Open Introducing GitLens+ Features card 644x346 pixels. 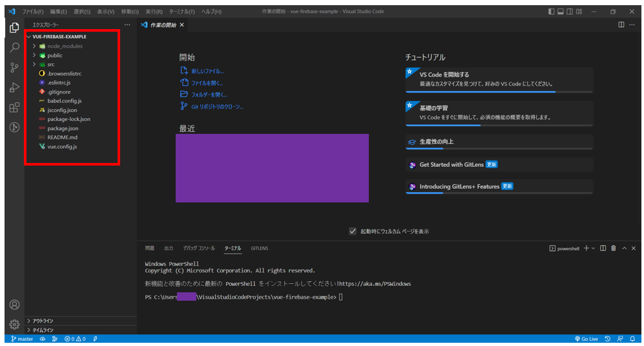[499, 186]
